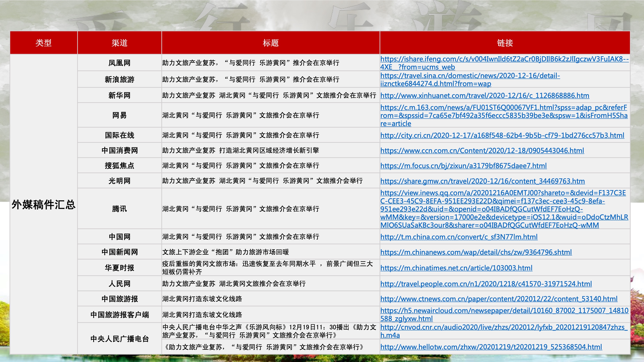644x362 pixels.
Task: Click the hellotw.com zhxw link
Action: [491, 347]
